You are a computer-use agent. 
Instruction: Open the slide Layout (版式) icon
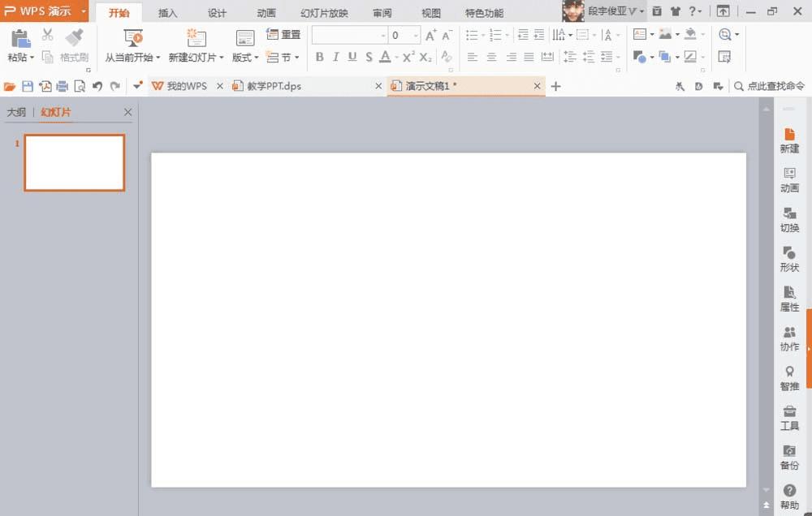[245, 38]
